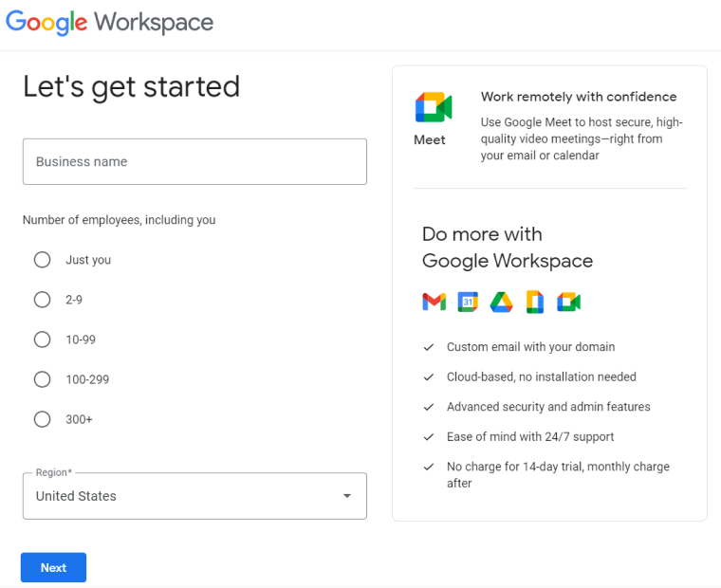Click "Work remotely with confidence" heading
Viewport: 721px width, 588px height.
(x=579, y=97)
